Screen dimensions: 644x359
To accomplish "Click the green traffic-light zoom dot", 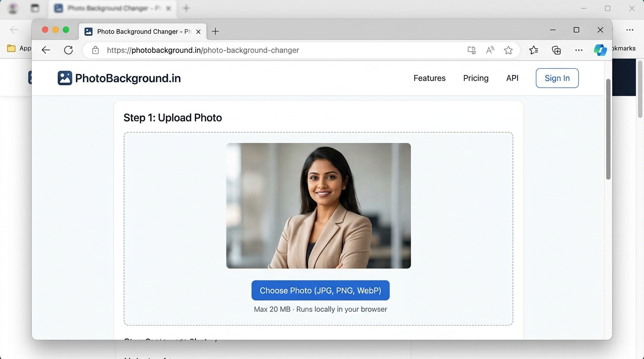I will (66, 29).
